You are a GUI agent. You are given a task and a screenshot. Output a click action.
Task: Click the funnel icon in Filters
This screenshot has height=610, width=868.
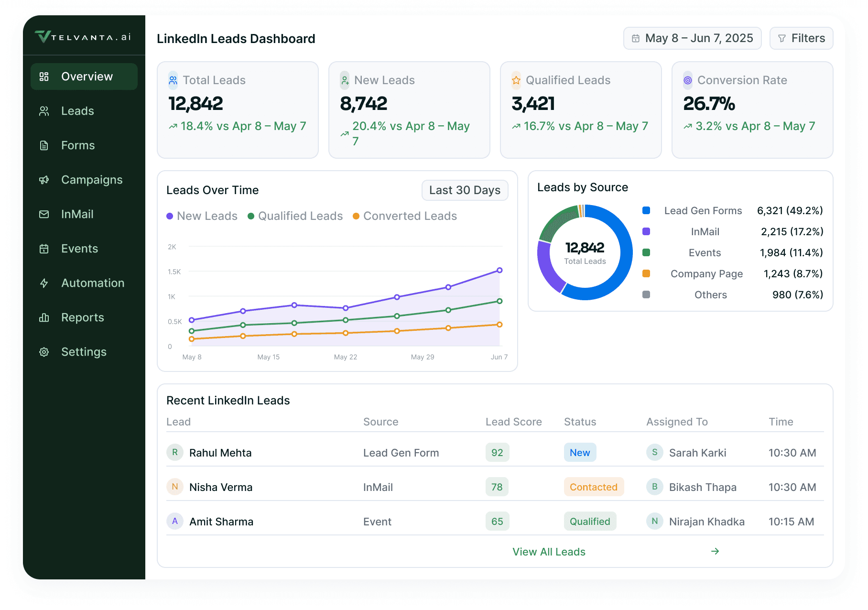(x=782, y=38)
